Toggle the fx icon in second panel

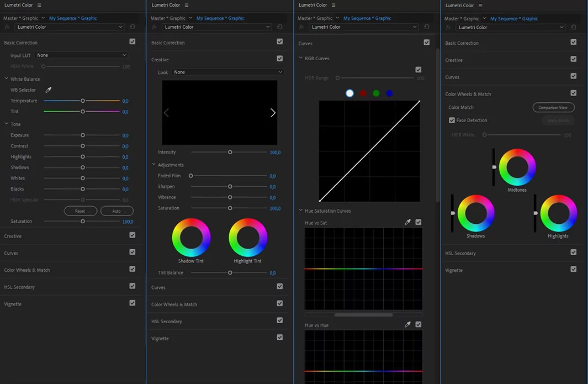coord(155,27)
